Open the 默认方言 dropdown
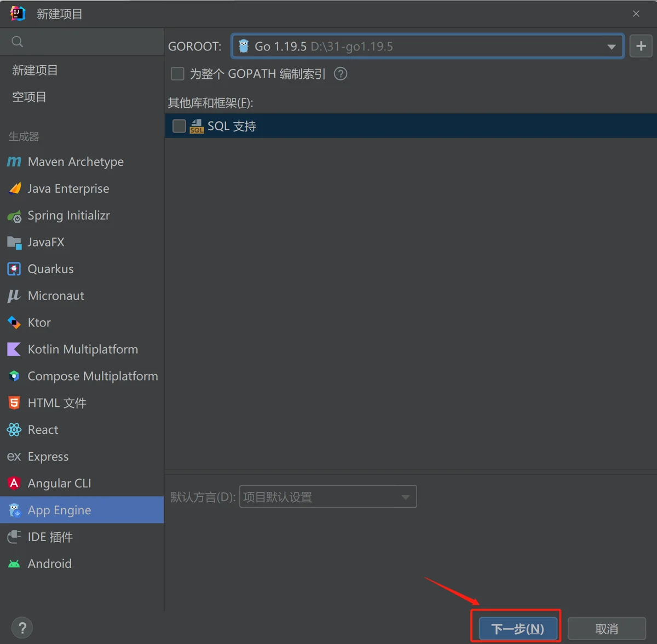 click(328, 497)
